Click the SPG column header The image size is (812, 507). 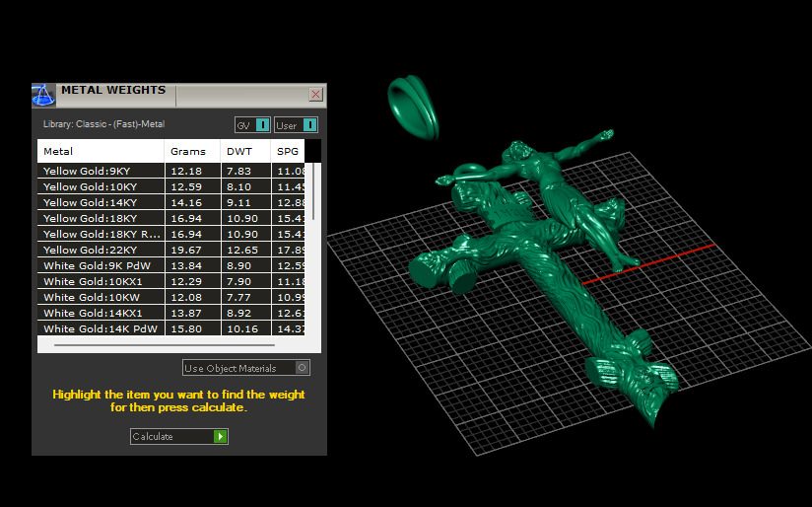(x=288, y=151)
